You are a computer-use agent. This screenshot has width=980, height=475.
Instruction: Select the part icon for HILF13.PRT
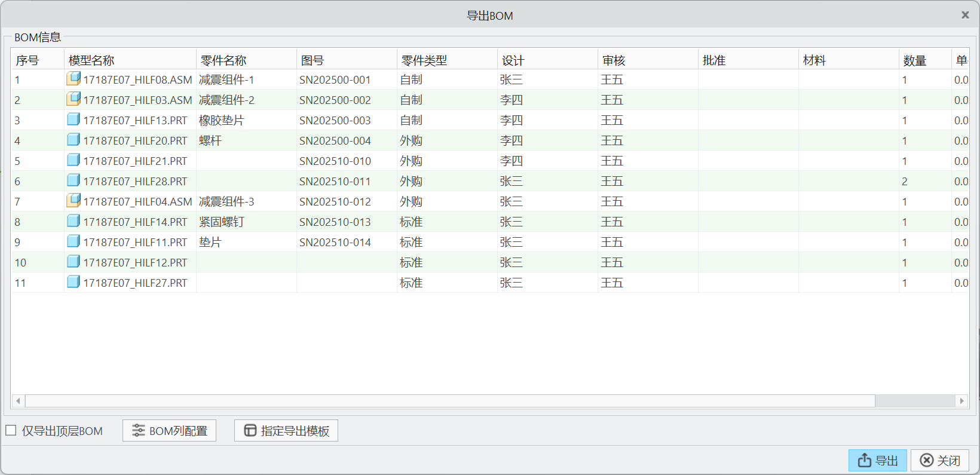73,119
